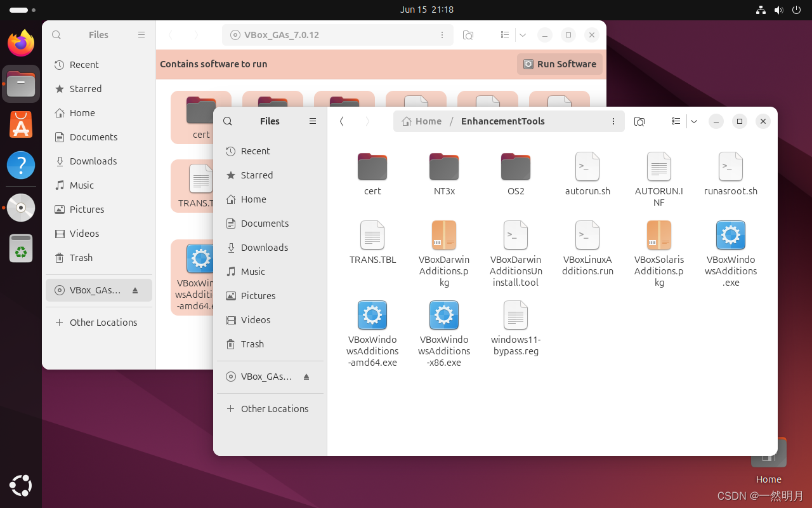Screen dimensions: 812x508
Task: Select the VBoxLinuxAdditions.run file
Action: coord(587,248)
